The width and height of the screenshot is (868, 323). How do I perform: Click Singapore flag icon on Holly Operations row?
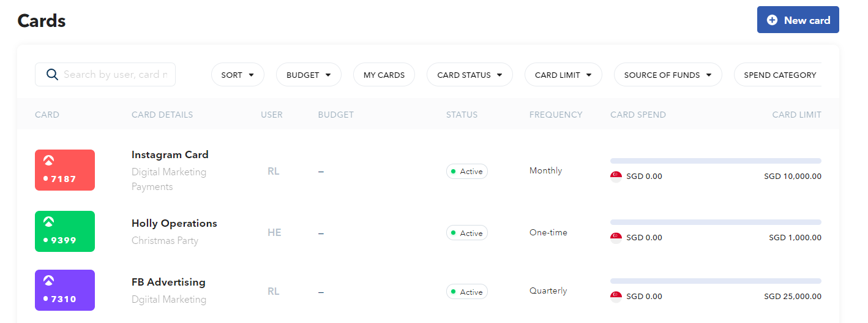[616, 238]
